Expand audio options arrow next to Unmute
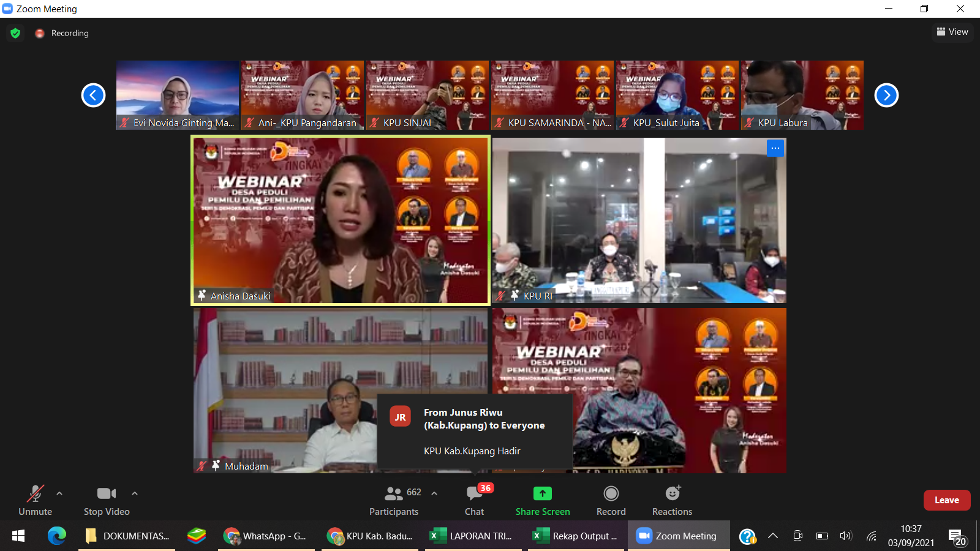Viewport: 980px width, 551px height. point(59,493)
